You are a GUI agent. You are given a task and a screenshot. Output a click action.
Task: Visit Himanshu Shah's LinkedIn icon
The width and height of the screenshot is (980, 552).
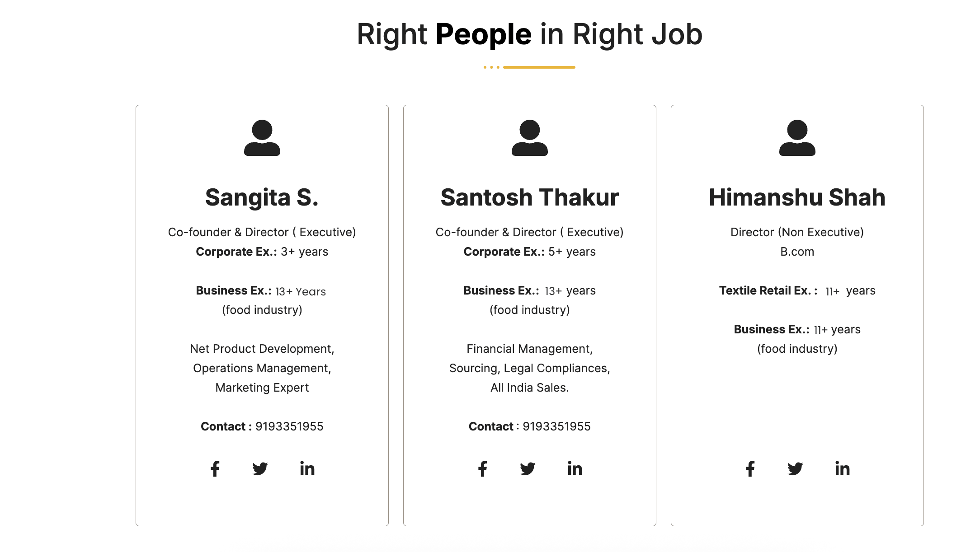[843, 469]
